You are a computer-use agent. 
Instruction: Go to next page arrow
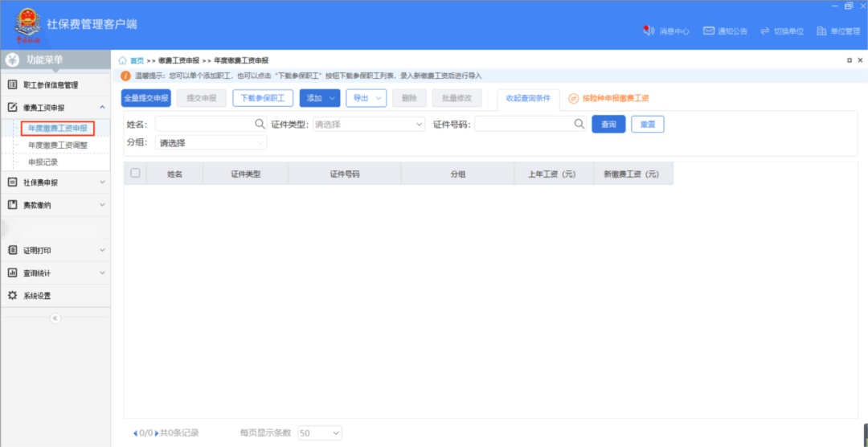click(157, 433)
